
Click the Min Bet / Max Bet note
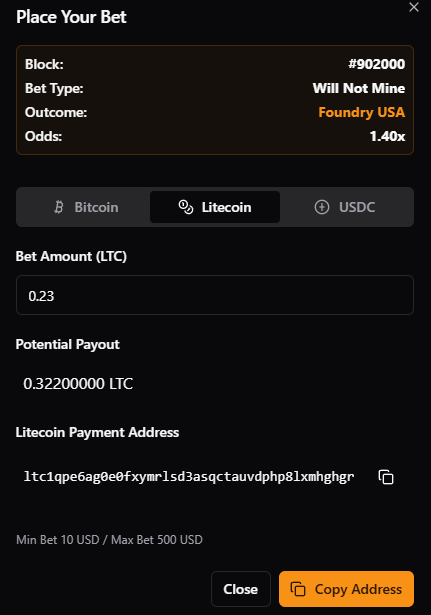[109, 540]
